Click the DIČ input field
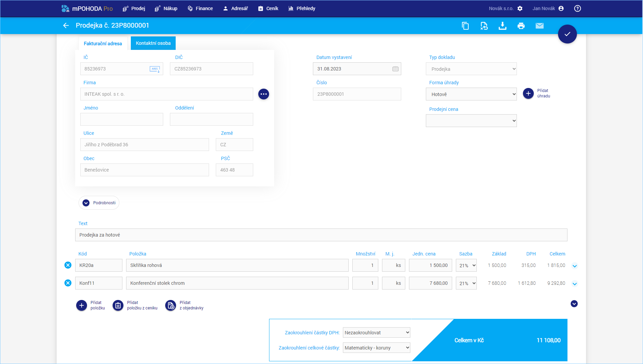The height and width of the screenshot is (364, 643). coord(211,69)
